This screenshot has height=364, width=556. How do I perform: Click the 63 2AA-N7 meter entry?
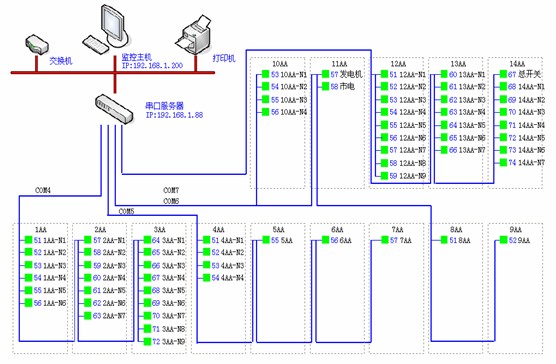pyautogui.click(x=109, y=316)
